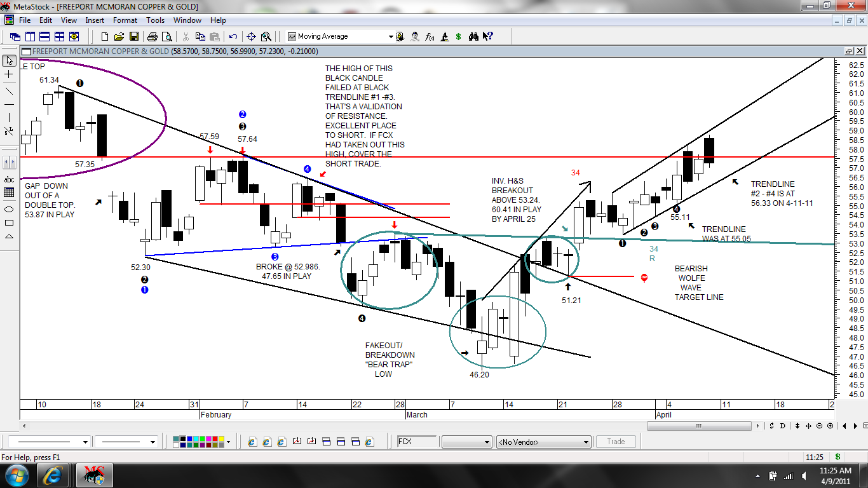Click the cascade windows icon
The width and height of the screenshot is (868, 488).
[15, 36]
